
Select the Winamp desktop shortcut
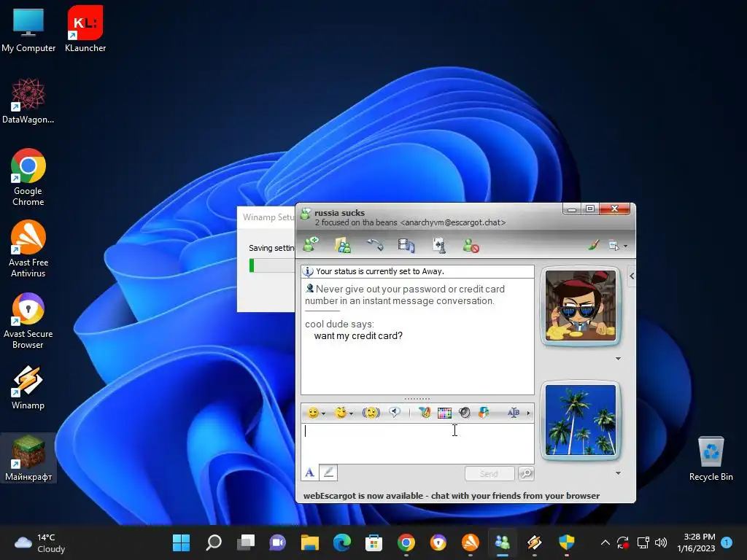click(28, 387)
